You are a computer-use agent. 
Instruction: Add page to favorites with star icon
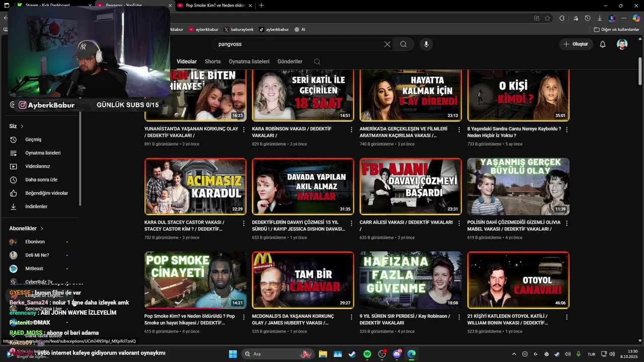[x=547, y=18]
